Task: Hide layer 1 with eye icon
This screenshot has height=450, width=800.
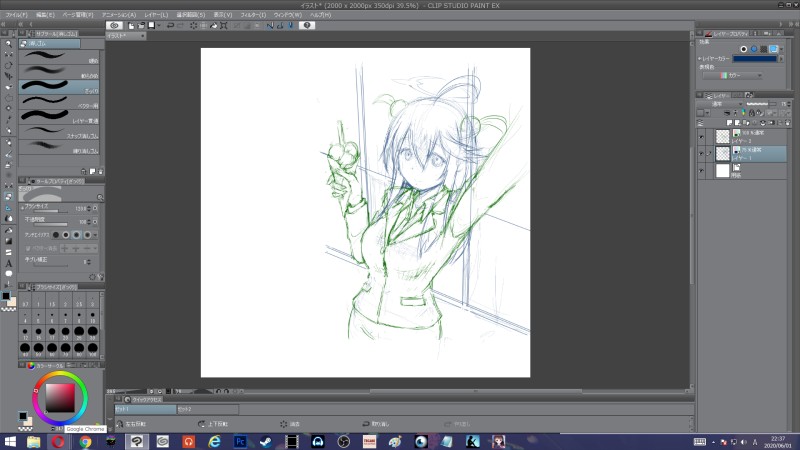Action: (x=702, y=154)
